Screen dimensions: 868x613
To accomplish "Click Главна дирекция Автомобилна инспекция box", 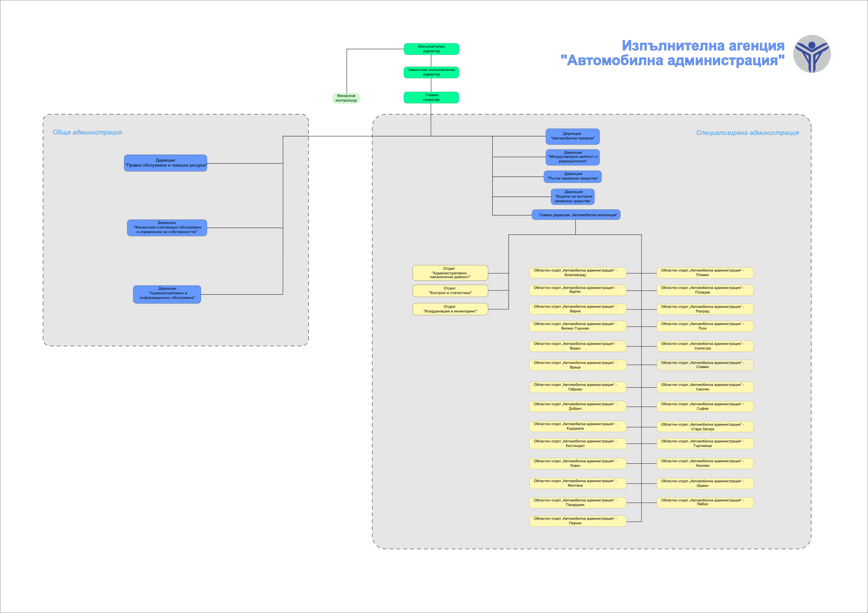I will pos(576,215).
